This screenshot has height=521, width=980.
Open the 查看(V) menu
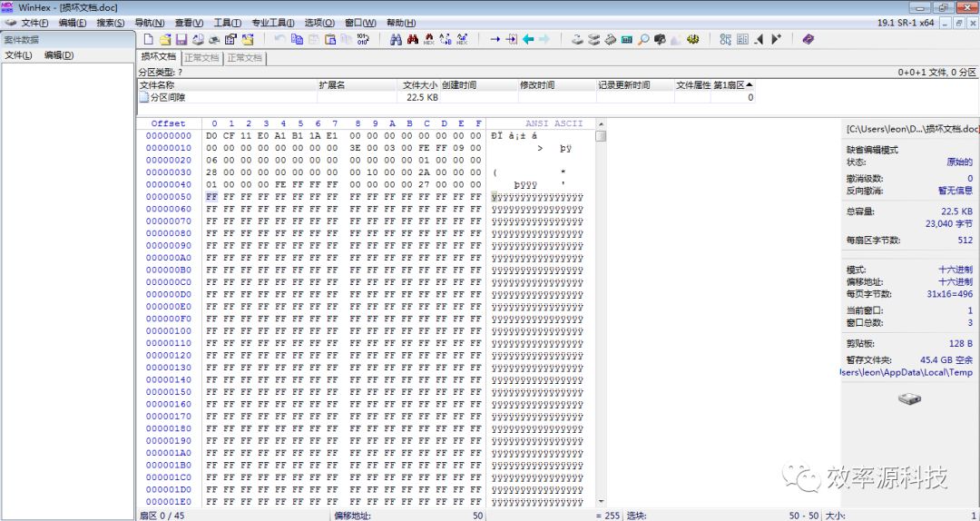[189, 23]
